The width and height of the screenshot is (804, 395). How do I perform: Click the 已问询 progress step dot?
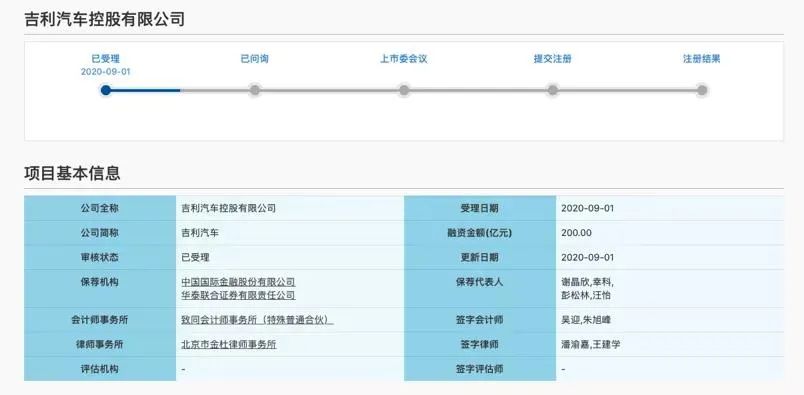[255, 90]
